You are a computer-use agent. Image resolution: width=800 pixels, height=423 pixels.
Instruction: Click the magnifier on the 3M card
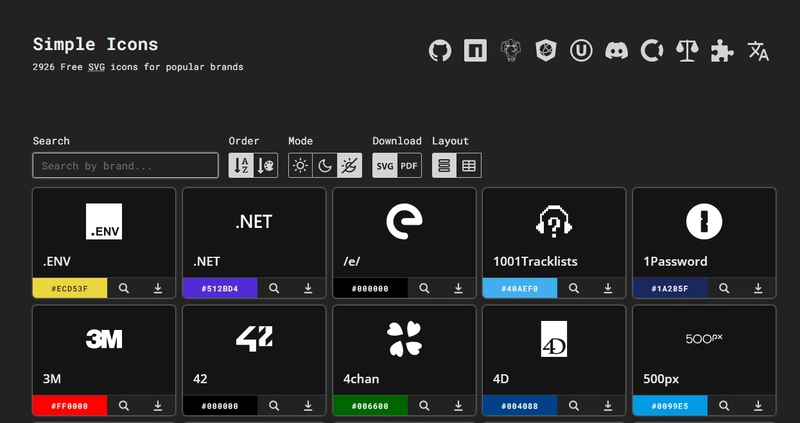pos(124,406)
